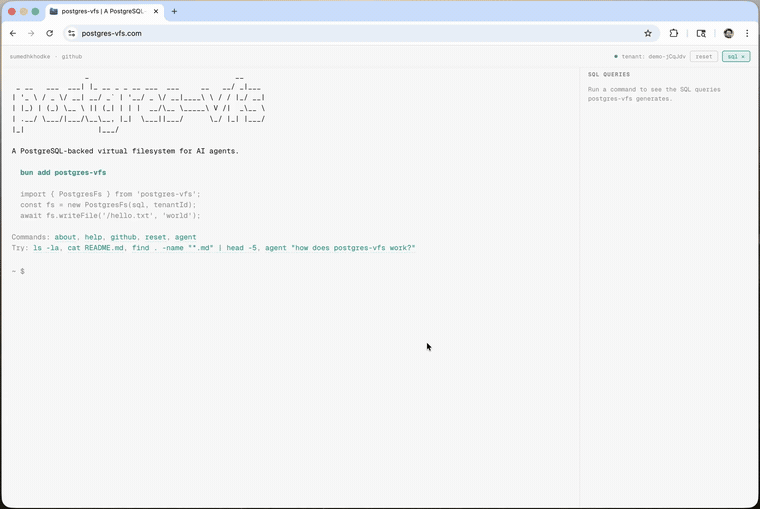Image resolution: width=760 pixels, height=509 pixels.
Task: Run the agent command link
Action: pyautogui.click(x=186, y=237)
